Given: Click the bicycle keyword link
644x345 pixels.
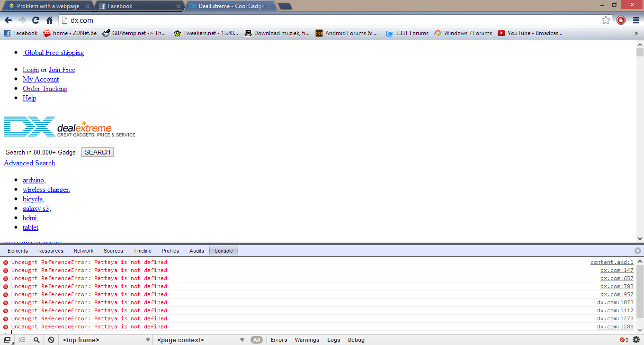Looking at the screenshot, I should click(x=34, y=199).
